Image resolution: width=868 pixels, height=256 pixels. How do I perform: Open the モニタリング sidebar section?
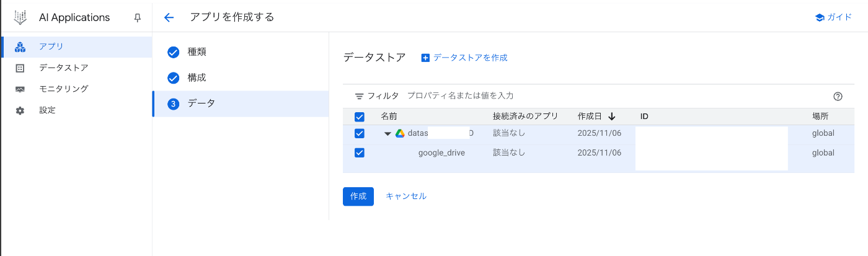click(x=63, y=89)
